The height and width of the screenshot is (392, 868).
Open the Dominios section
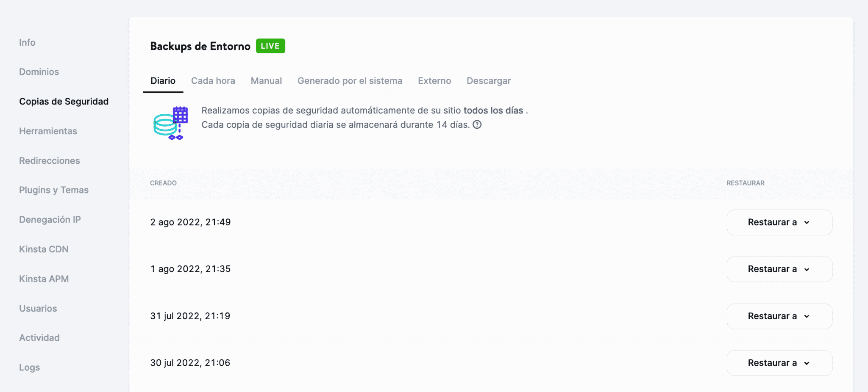[39, 72]
